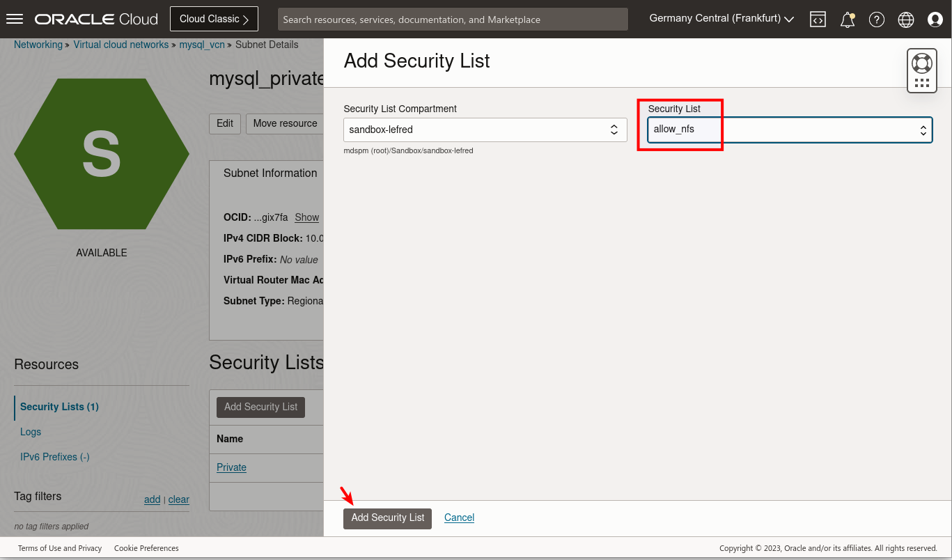Open the Private security list entry
The image size is (952, 560).
click(231, 467)
